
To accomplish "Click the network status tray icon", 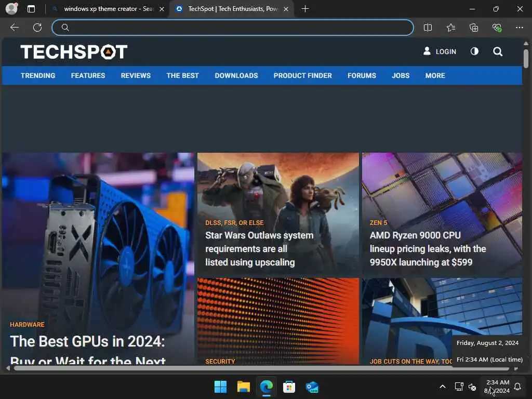I will [x=459, y=387].
